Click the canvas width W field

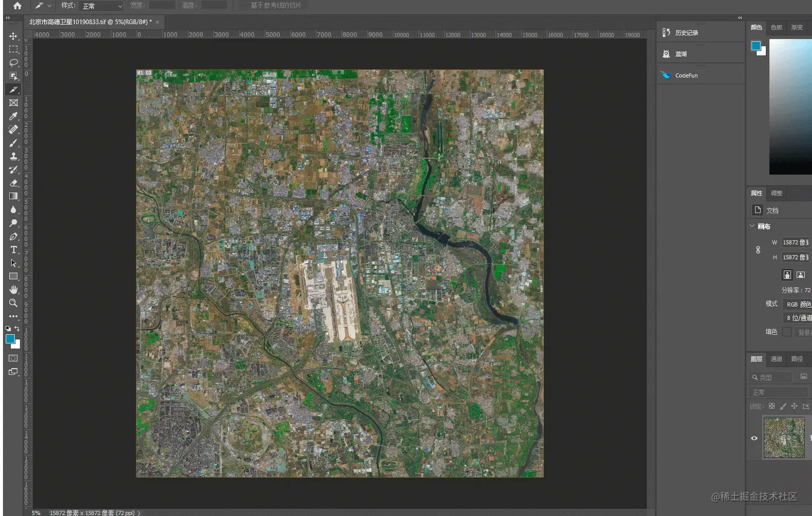796,242
